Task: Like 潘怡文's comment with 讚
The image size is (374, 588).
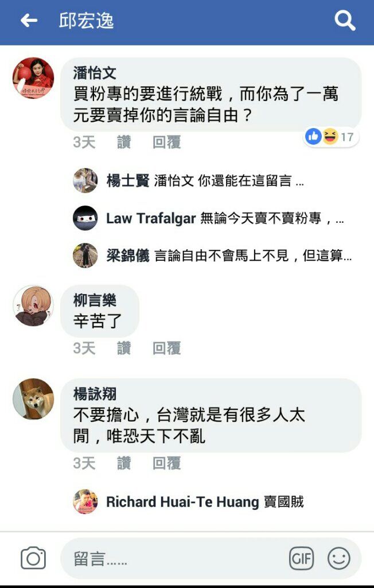Action: pos(124,142)
